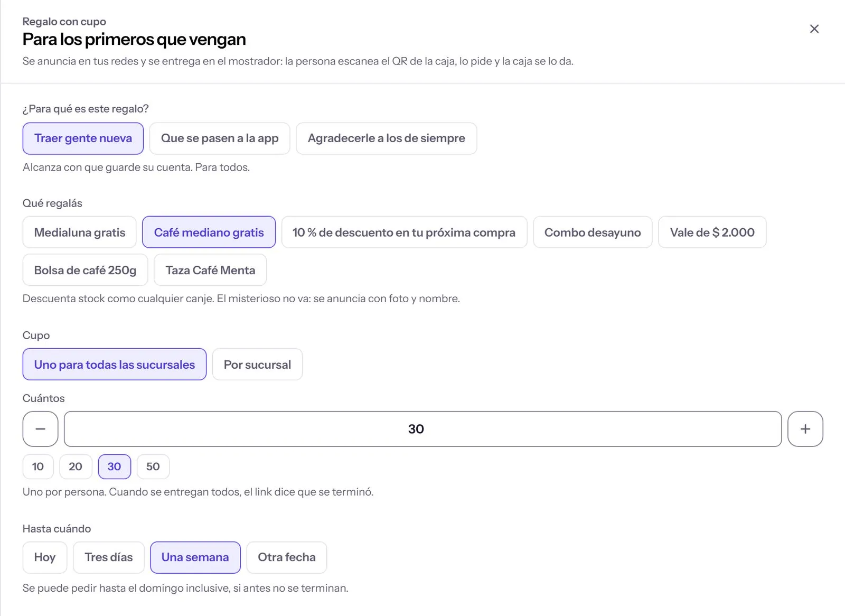Viewport: 845px width, 616px height.
Task: Set cupo to Uno para todas las sucursales
Action: tap(114, 365)
